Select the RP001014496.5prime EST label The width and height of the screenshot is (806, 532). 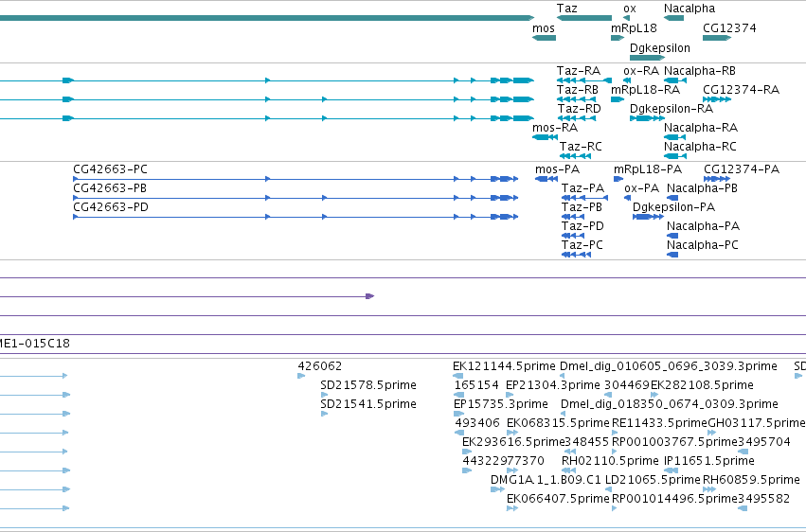pyautogui.click(x=674, y=500)
